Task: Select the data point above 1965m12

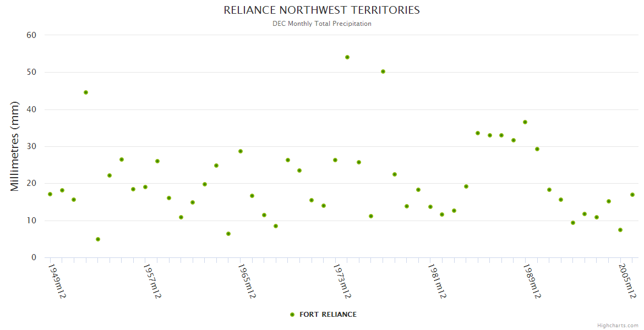Action: 241,151
